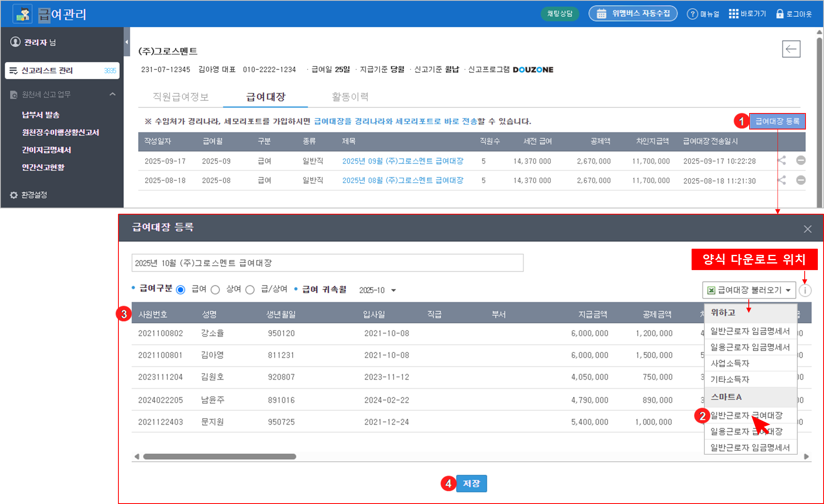Open the 매뉴얼 help icon
This screenshot has height=504, width=824.
tap(692, 14)
